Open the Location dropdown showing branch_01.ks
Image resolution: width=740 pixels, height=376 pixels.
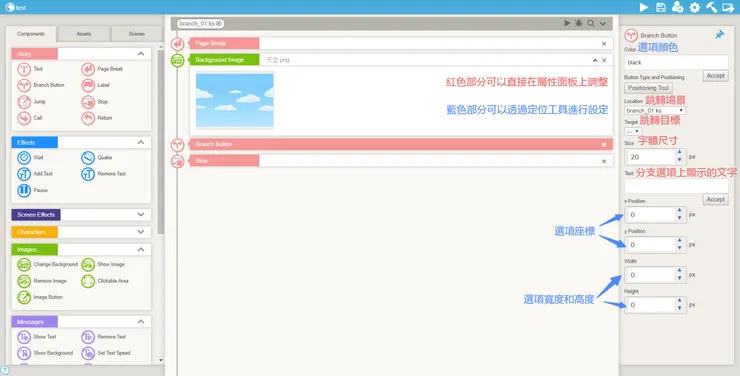(655, 110)
